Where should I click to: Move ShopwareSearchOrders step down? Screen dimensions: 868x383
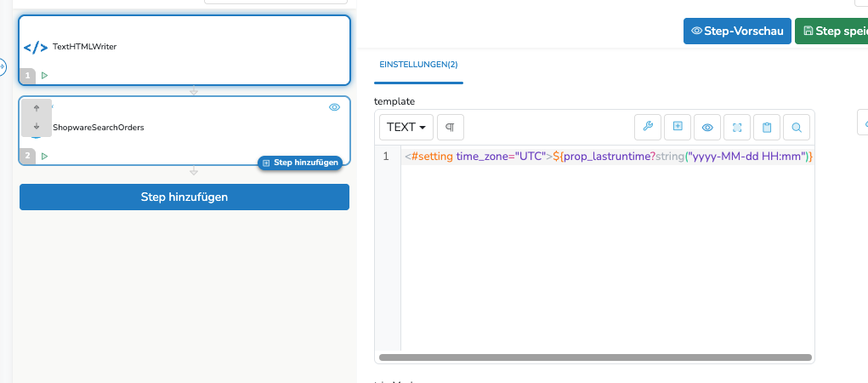[x=37, y=127]
